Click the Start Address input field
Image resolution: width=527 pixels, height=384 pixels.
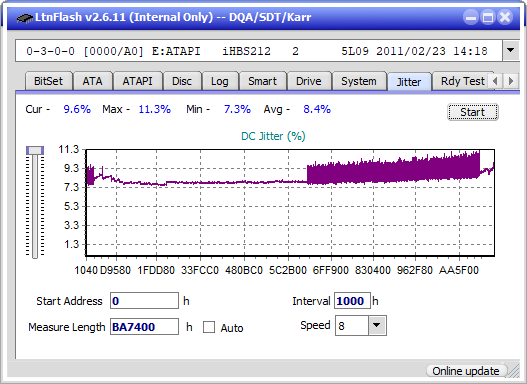click(x=145, y=301)
